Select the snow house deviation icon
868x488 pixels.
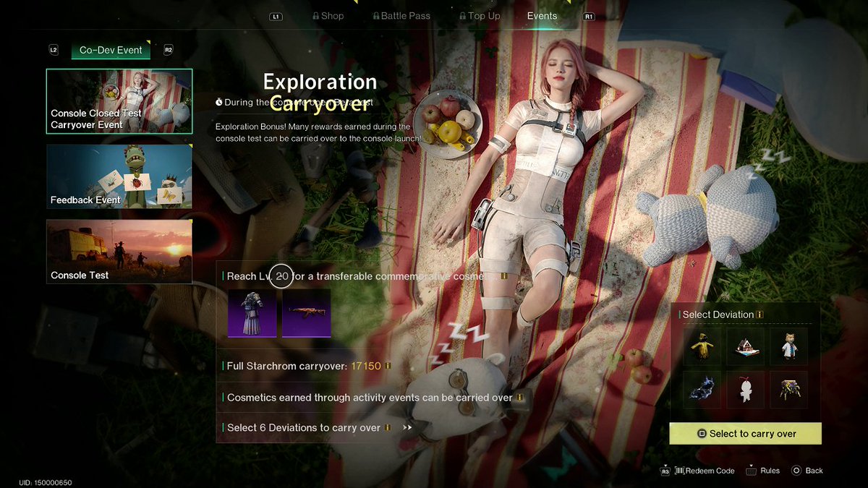click(x=745, y=346)
